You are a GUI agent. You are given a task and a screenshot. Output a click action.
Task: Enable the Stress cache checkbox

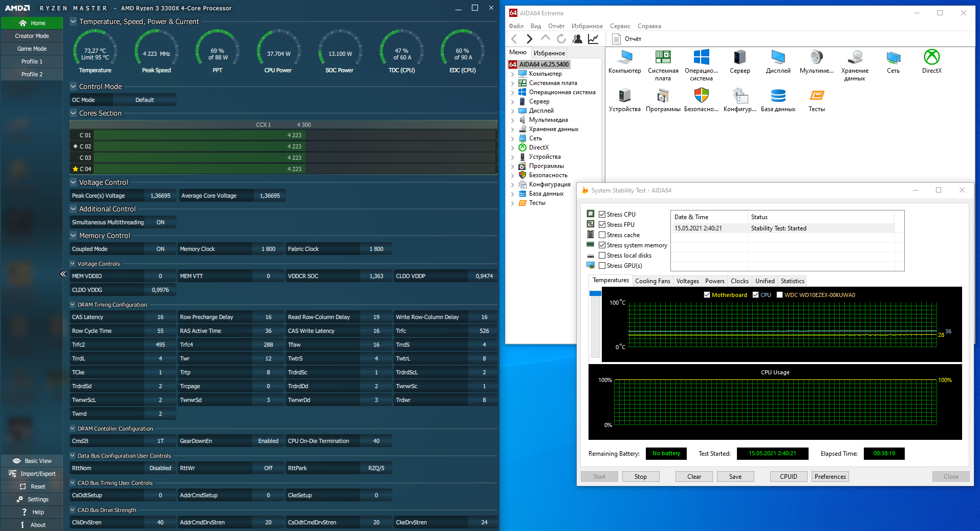602,235
